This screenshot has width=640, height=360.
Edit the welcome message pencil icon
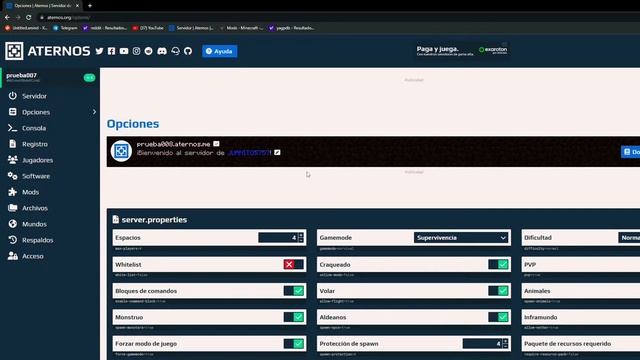(x=277, y=152)
